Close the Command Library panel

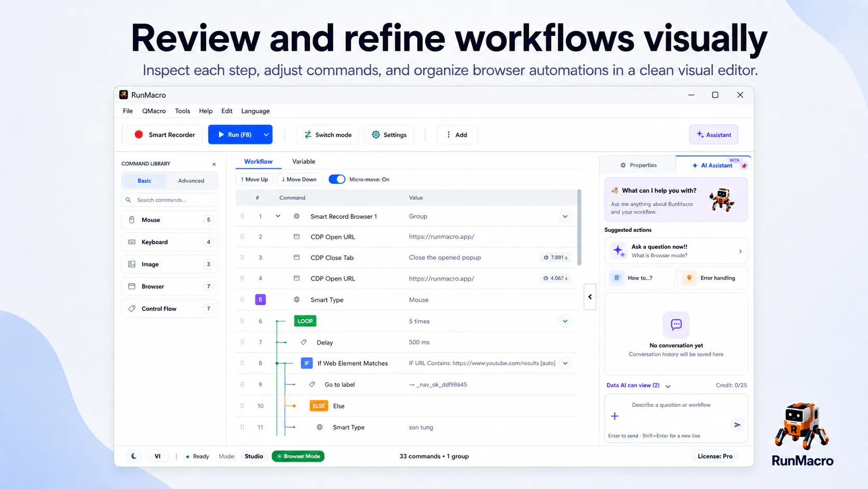pyautogui.click(x=214, y=164)
